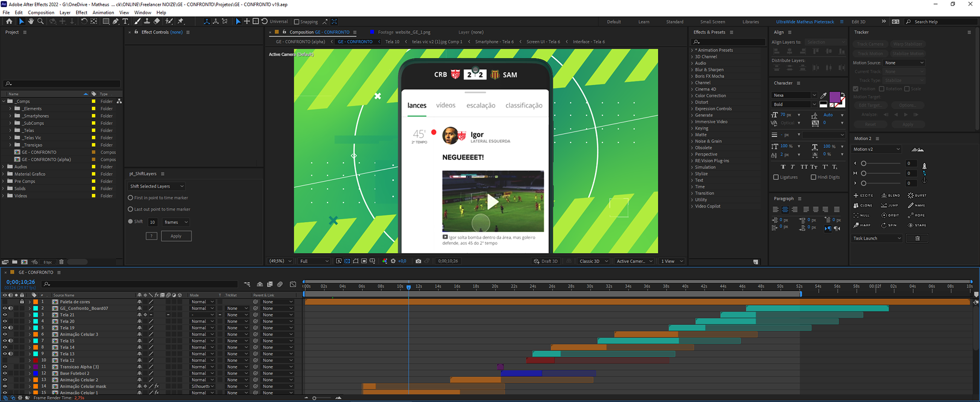Click the Character fill color swatch
The width and height of the screenshot is (980, 402).
click(x=835, y=97)
